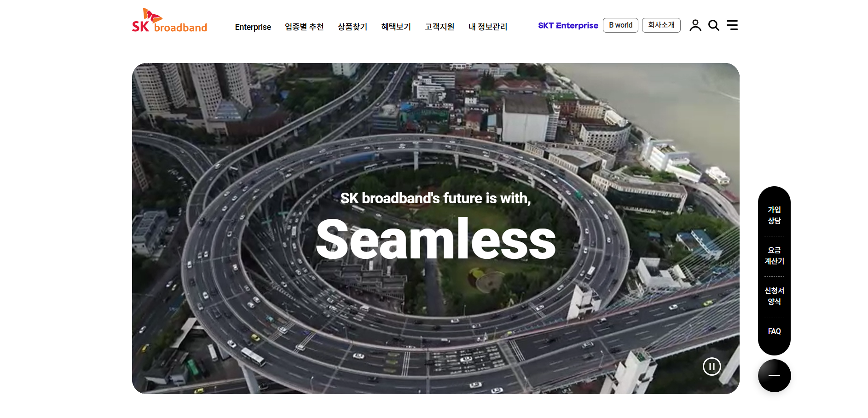Image resolution: width=868 pixels, height=418 pixels.
Task: Click the Seamless hero banner video
Action: [x=435, y=228]
